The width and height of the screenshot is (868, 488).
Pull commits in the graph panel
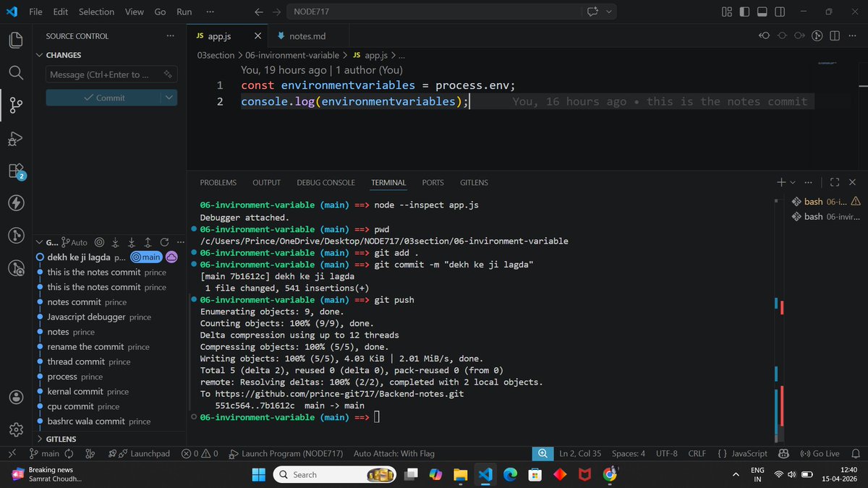click(132, 242)
